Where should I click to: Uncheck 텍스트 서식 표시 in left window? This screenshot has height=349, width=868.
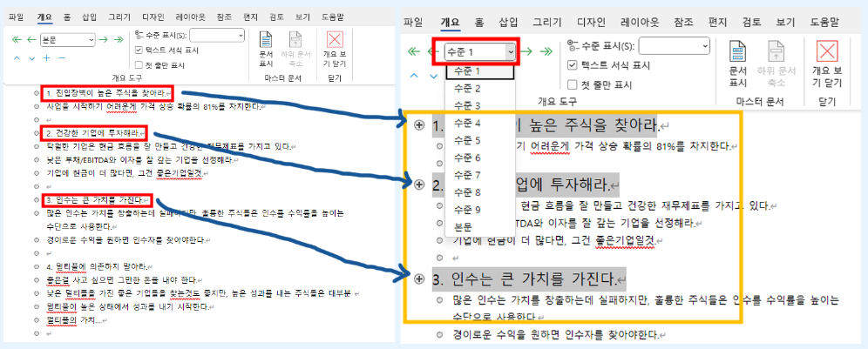pos(139,50)
